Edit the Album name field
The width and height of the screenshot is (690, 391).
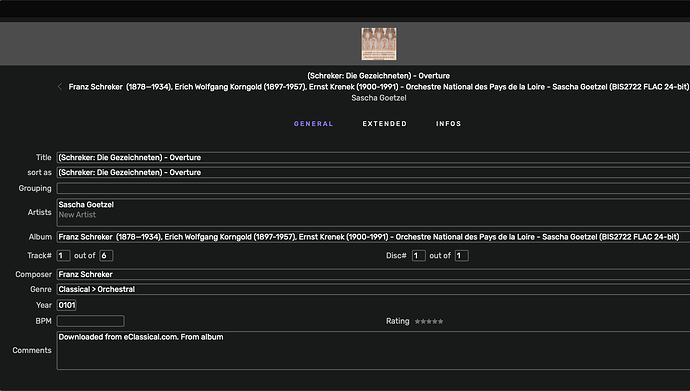[373, 237]
